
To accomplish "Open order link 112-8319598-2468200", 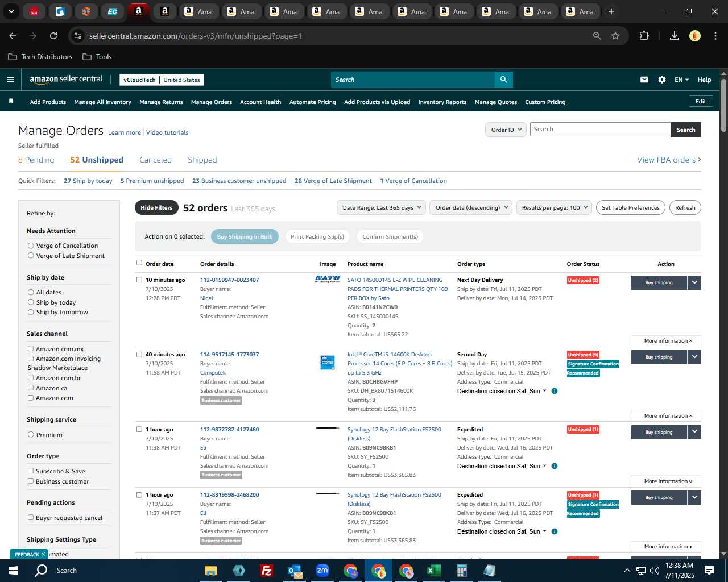I will click(229, 495).
